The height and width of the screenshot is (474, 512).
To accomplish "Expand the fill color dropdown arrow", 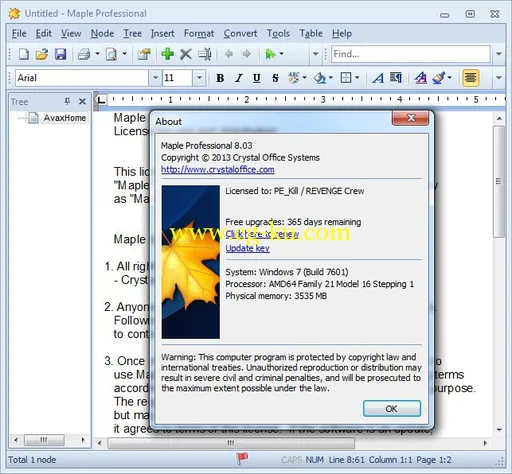I will click(x=331, y=78).
